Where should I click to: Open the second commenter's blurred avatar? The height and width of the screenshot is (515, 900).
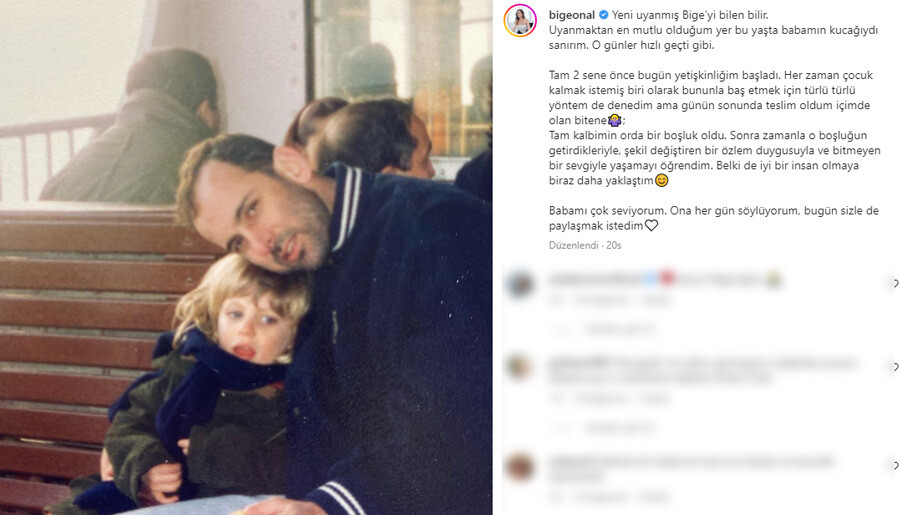(x=519, y=367)
